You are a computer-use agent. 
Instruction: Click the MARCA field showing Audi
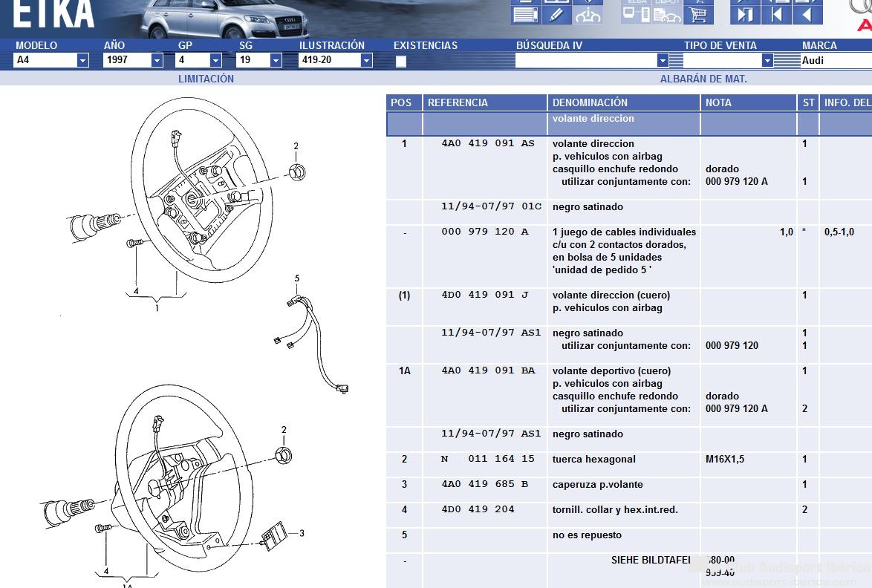(832, 60)
